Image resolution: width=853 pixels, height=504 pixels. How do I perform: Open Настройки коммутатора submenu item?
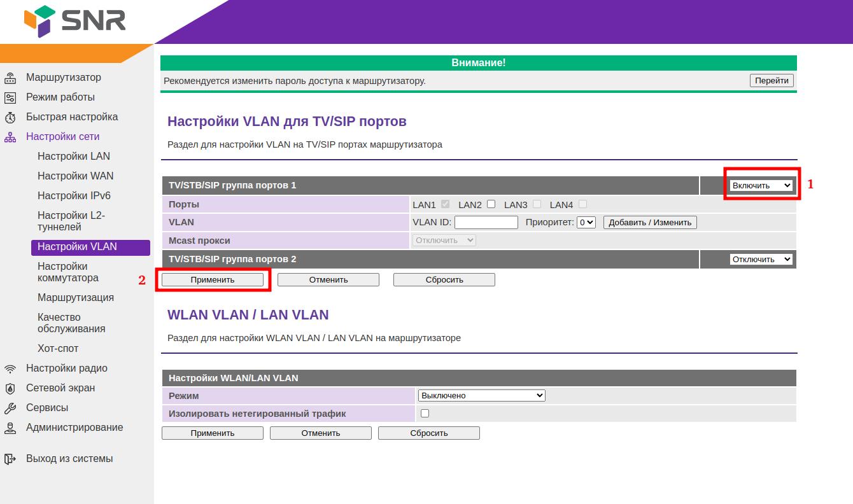pyautogui.click(x=68, y=272)
